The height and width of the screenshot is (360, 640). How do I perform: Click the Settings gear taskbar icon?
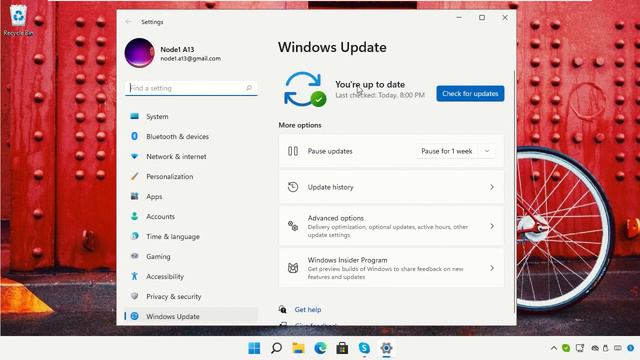(386, 348)
